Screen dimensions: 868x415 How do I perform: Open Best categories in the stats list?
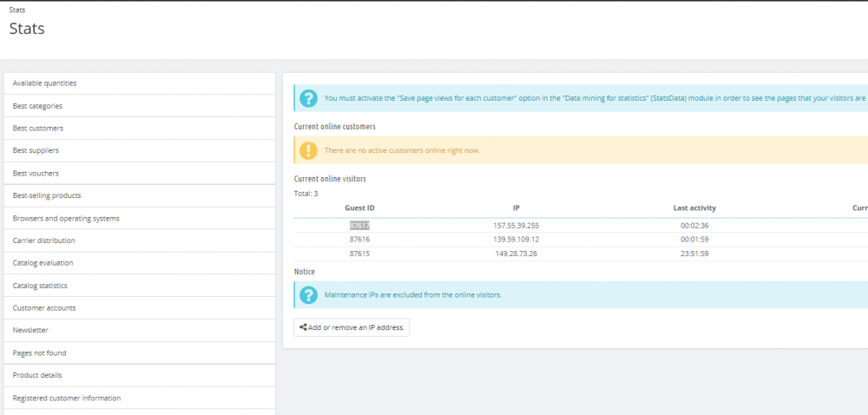pyautogui.click(x=140, y=106)
